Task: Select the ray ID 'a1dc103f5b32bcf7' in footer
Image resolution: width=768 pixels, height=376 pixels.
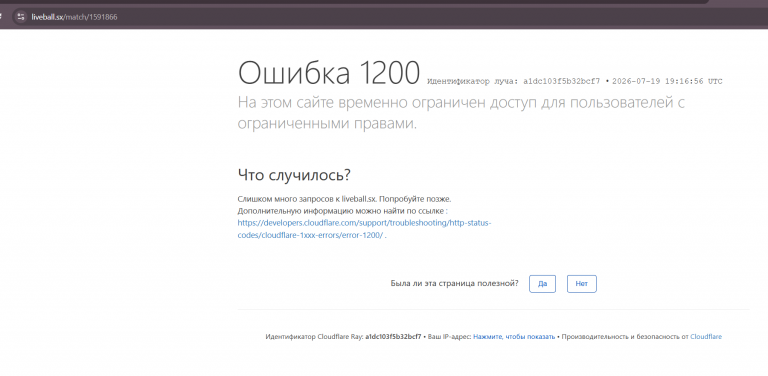Action: point(393,337)
